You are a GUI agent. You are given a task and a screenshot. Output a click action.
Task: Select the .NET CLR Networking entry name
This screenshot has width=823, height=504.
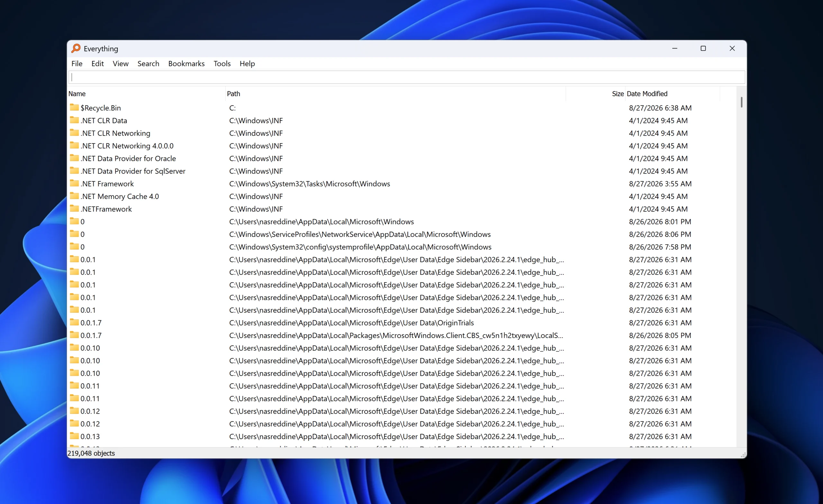[115, 133]
